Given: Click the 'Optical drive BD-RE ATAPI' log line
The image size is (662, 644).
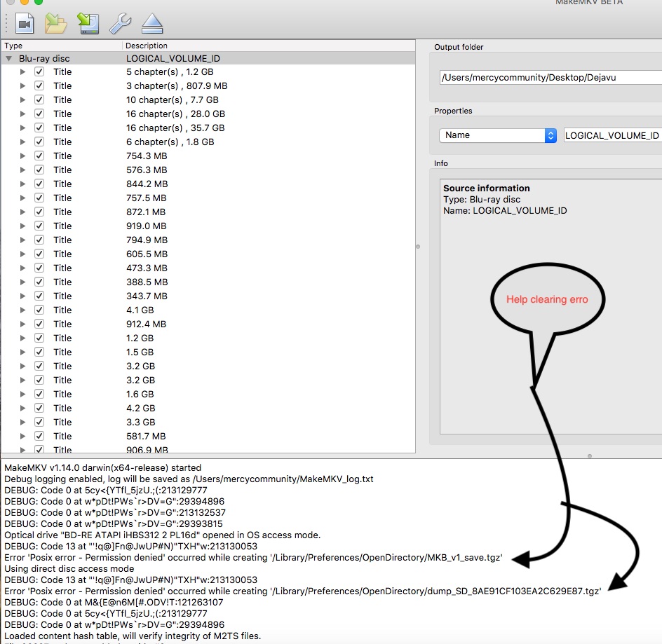Looking at the screenshot, I should click(163, 535).
